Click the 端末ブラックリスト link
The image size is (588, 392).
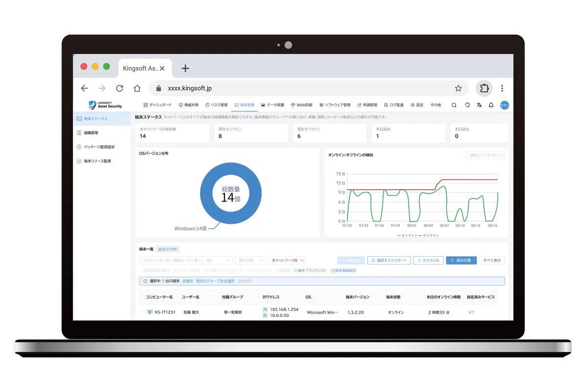tap(311, 270)
